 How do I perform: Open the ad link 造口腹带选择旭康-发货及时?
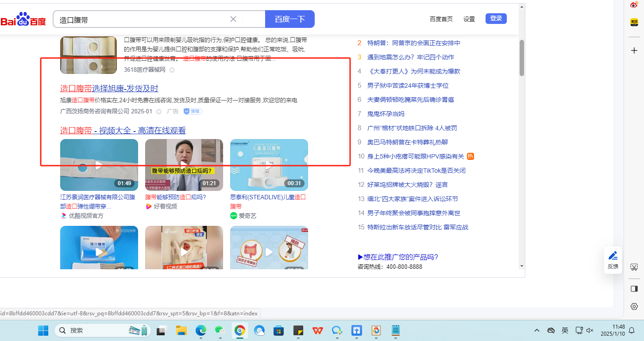[x=109, y=88]
